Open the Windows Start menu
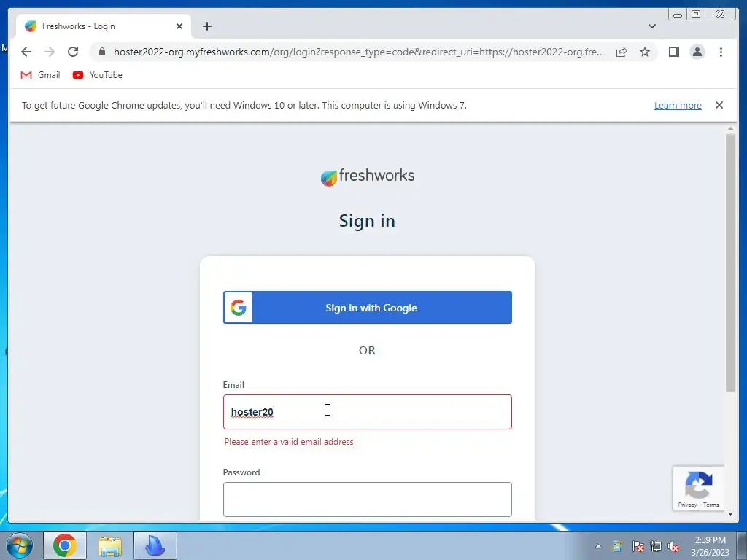 20,545
